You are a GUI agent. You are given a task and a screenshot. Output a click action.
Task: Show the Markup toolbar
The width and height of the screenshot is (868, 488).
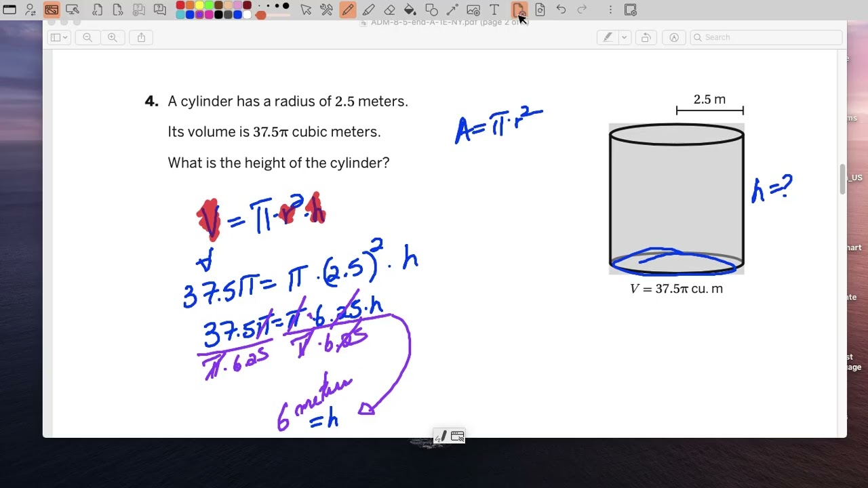point(674,37)
